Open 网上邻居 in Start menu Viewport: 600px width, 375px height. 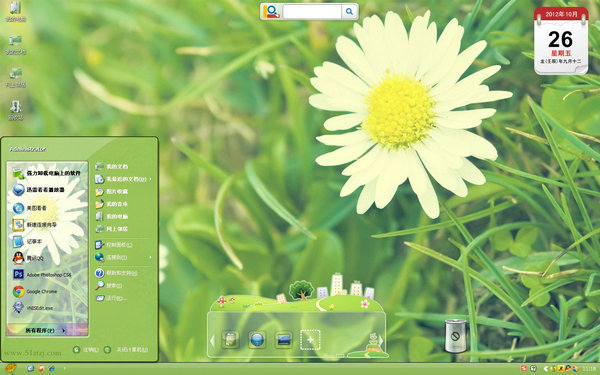[111, 229]
